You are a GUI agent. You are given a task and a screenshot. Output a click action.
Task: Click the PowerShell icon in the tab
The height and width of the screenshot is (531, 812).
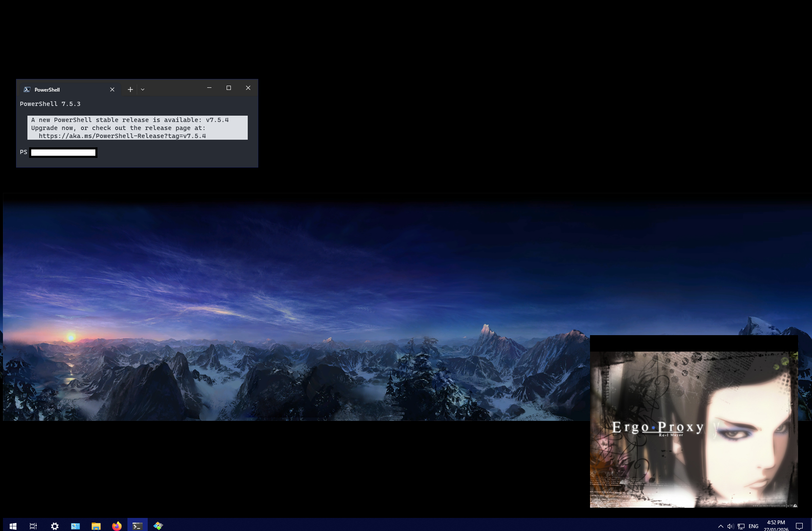[x=27, y=89]
